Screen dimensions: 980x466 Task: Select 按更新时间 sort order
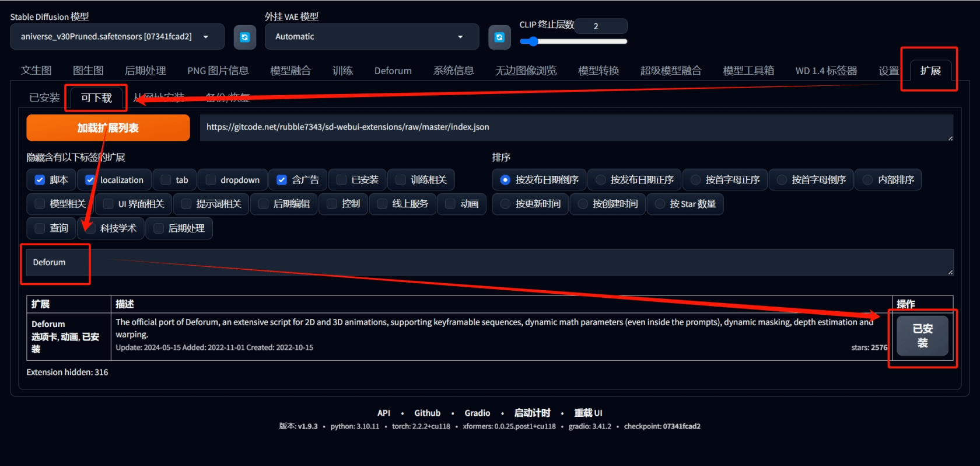click(505, 204)
